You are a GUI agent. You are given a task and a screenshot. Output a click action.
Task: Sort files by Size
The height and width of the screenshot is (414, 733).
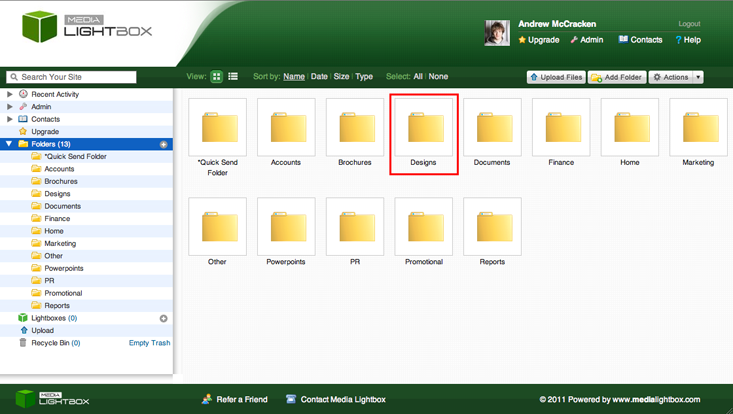tap(341, 77)
